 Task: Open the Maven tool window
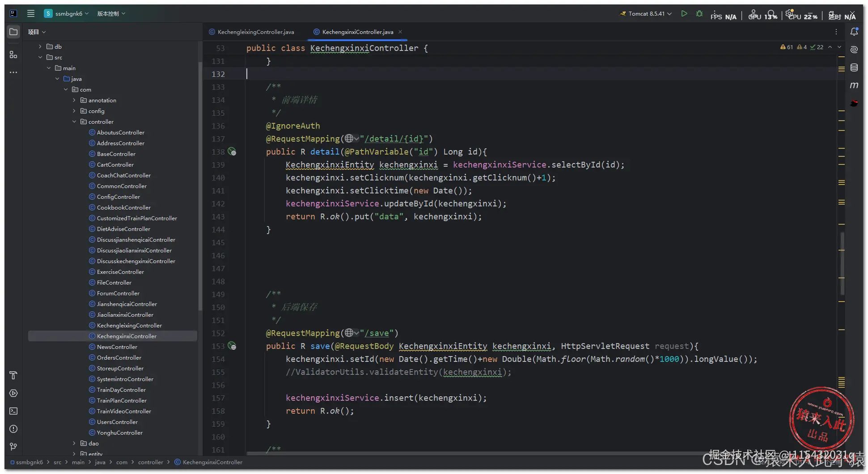(x=854, y=85)
